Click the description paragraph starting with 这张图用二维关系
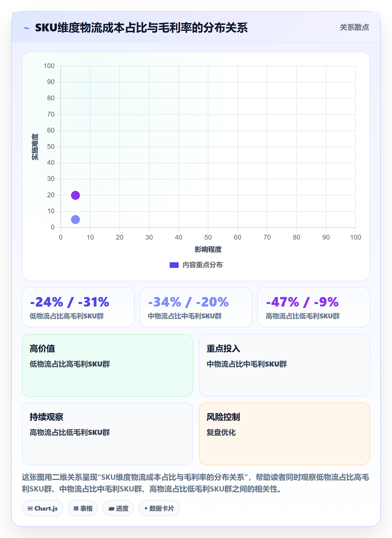 coord(196,483)
